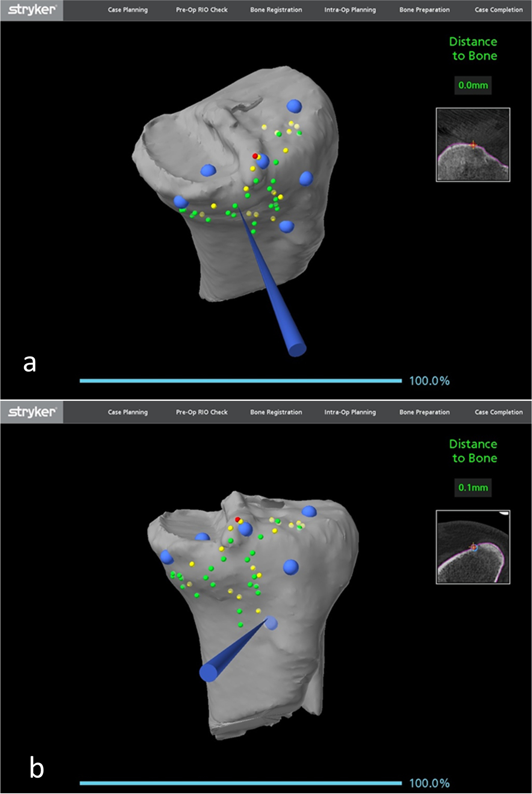The image size is (532, 794).
Task: Click the 0.1mm distance value
Action: pyautogui.click(x=473, y=488)
